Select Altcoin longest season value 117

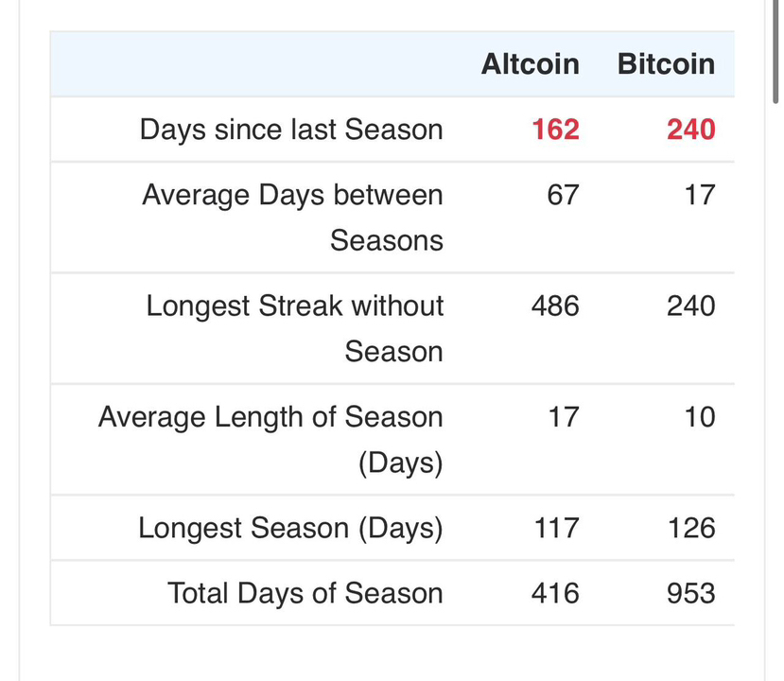[x=556, y=528]
